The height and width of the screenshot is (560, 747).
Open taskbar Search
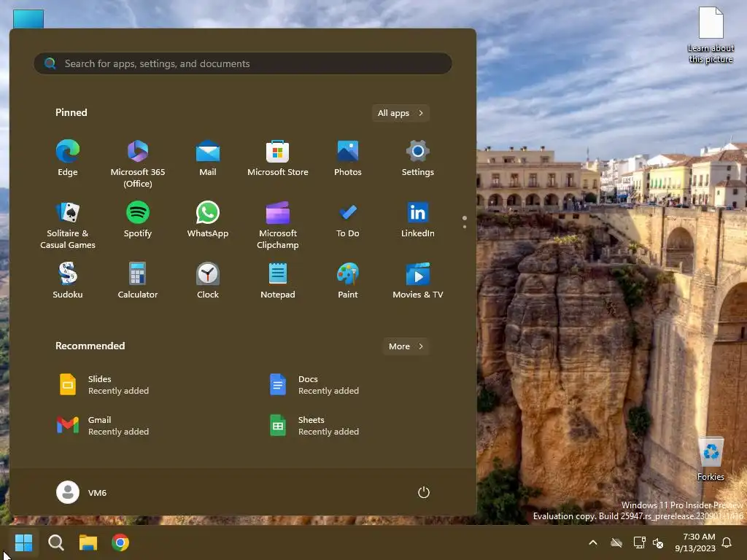56,542
